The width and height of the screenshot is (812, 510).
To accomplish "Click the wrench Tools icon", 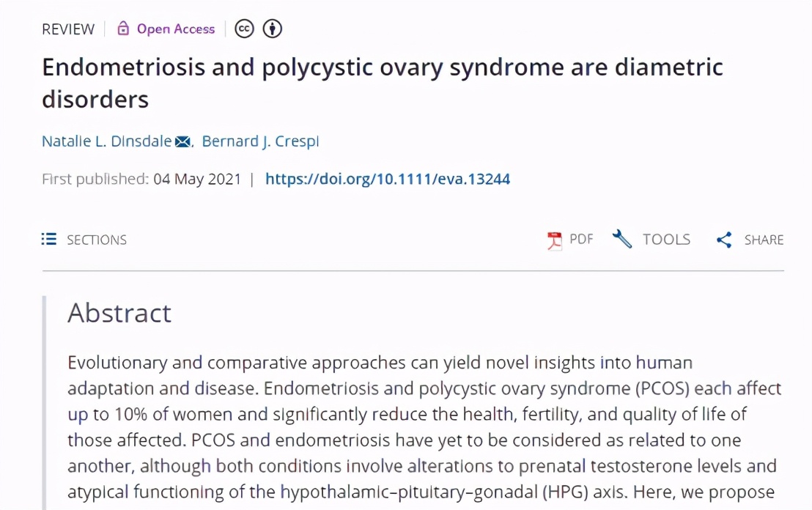I will point(622,239).
